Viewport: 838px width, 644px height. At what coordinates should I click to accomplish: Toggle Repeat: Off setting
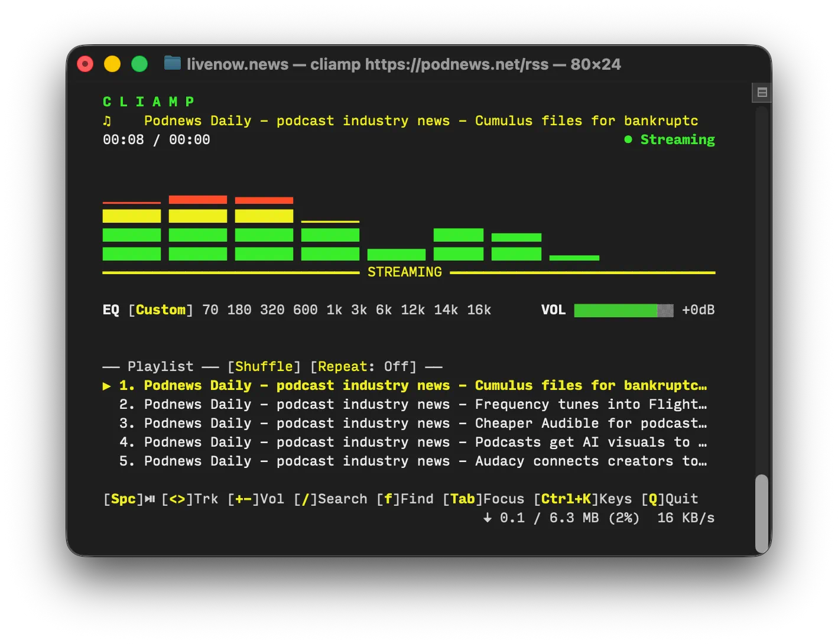point(363,367)
